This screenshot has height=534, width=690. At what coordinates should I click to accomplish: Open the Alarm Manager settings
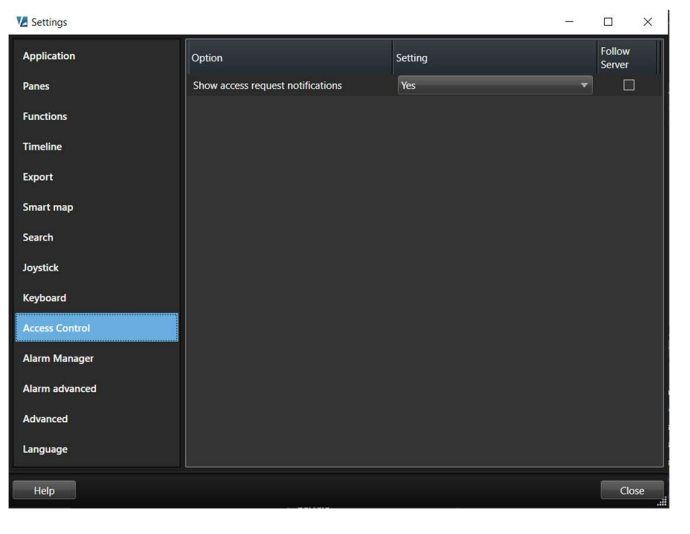[58, 358]
